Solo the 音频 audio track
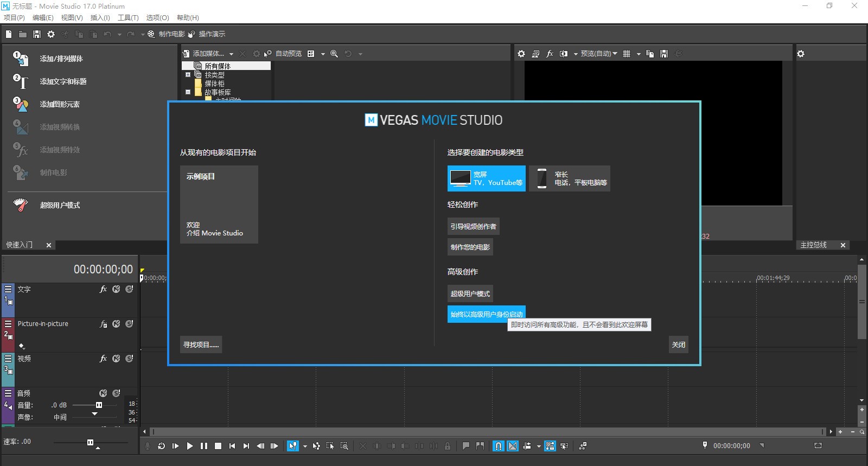The image size is (868, 466). [116, 393]
